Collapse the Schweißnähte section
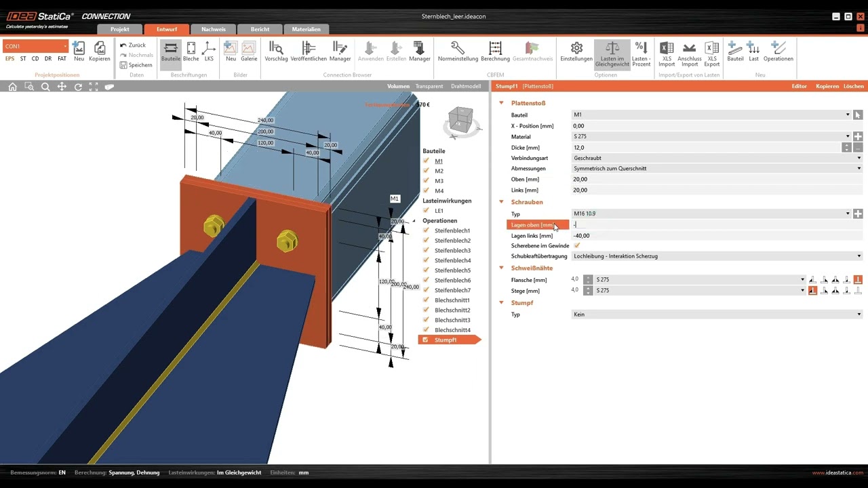868x488 pixels. [x=502, y=268]
